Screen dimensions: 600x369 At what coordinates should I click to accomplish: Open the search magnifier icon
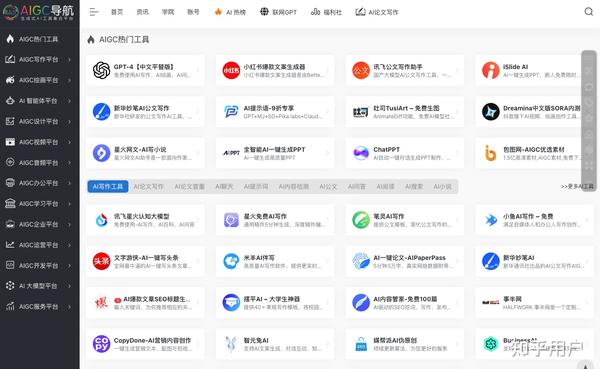589,12
